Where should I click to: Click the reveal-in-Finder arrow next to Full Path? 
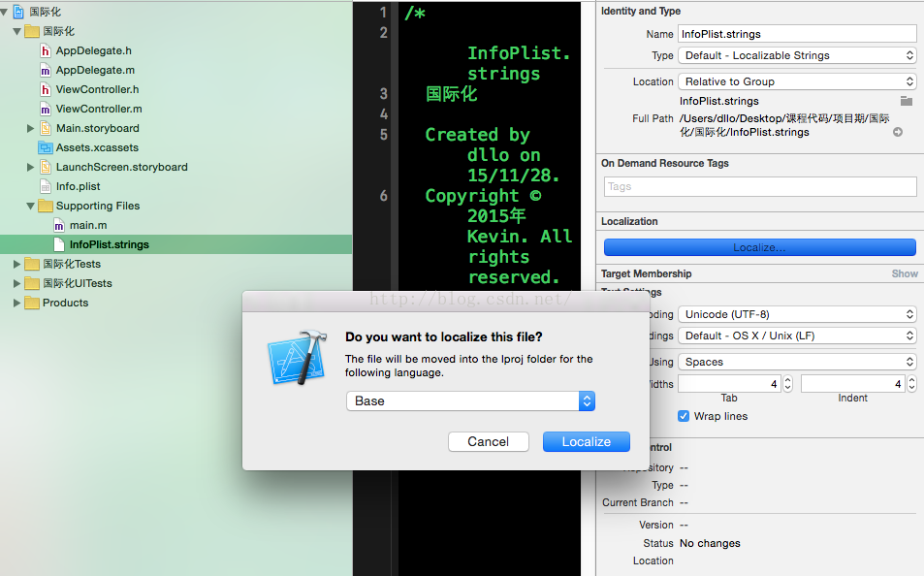point(898,132)
